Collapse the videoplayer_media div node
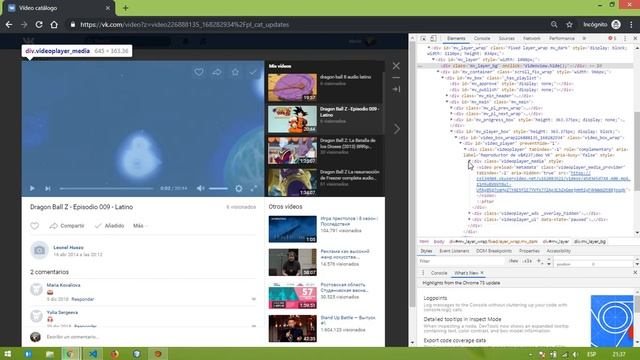The image size is (640, 360). [469, 162]
